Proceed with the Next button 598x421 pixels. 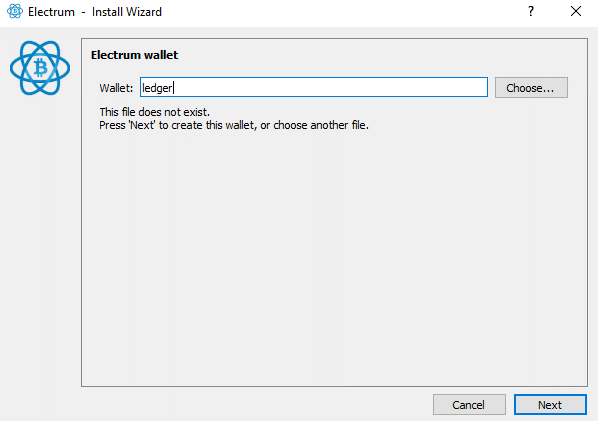[550, 405]
